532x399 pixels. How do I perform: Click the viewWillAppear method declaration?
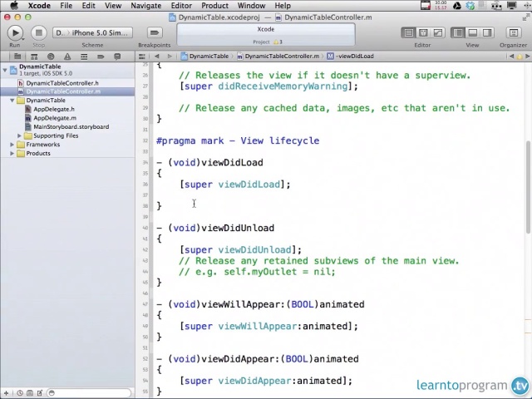point(260,304)
